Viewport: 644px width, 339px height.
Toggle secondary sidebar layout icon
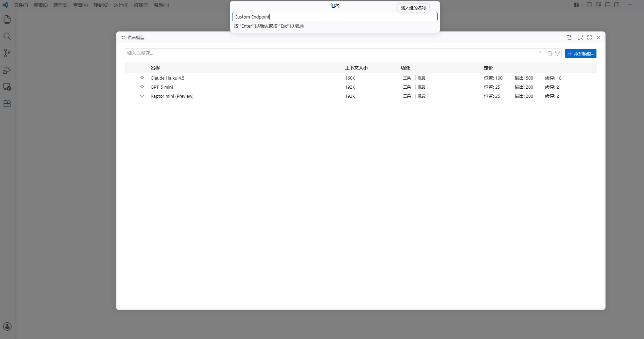(617, 5)
